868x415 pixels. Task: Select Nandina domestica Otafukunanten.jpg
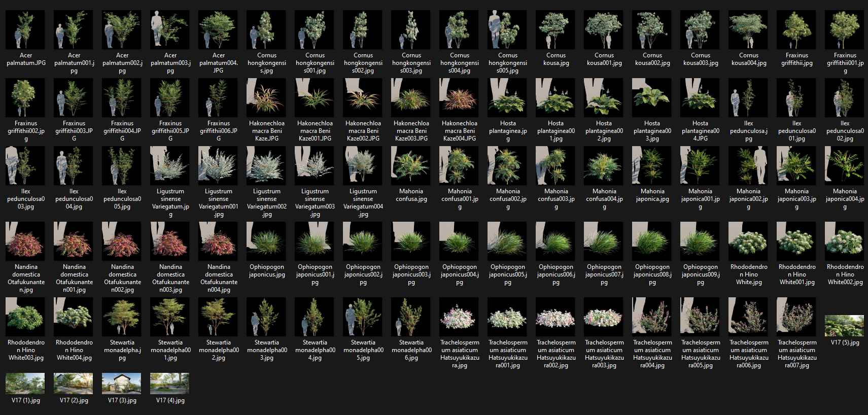click(x=25, y=241)
